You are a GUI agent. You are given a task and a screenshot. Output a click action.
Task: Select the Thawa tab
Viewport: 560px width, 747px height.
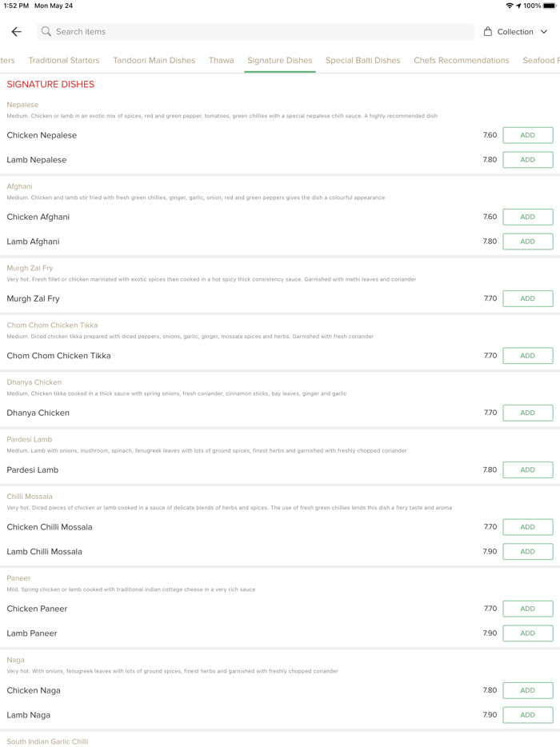point(221,61)
